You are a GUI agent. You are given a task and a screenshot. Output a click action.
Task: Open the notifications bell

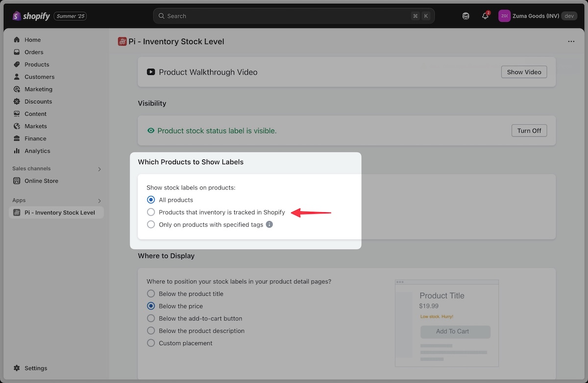(485, 16)
